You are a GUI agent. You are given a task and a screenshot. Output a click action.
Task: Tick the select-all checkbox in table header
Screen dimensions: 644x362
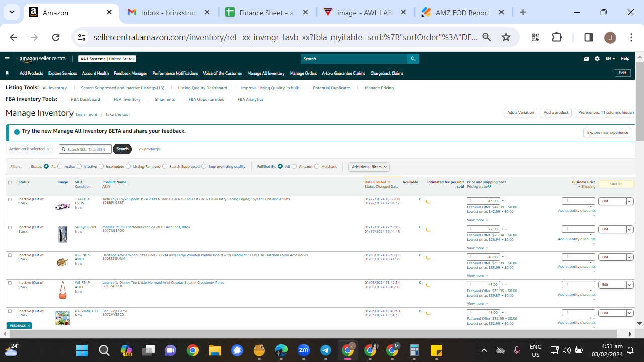click(10, 182)
